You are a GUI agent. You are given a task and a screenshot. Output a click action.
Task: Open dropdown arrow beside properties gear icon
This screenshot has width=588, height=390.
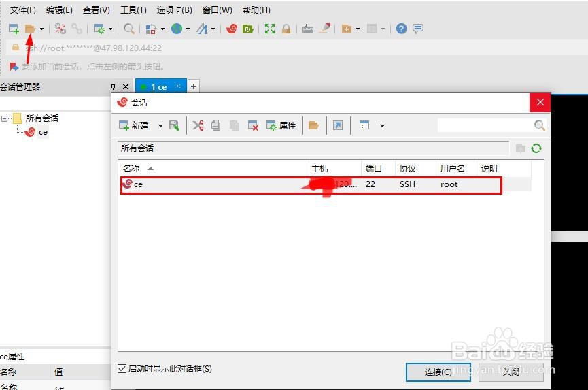(x=110, y=29)
